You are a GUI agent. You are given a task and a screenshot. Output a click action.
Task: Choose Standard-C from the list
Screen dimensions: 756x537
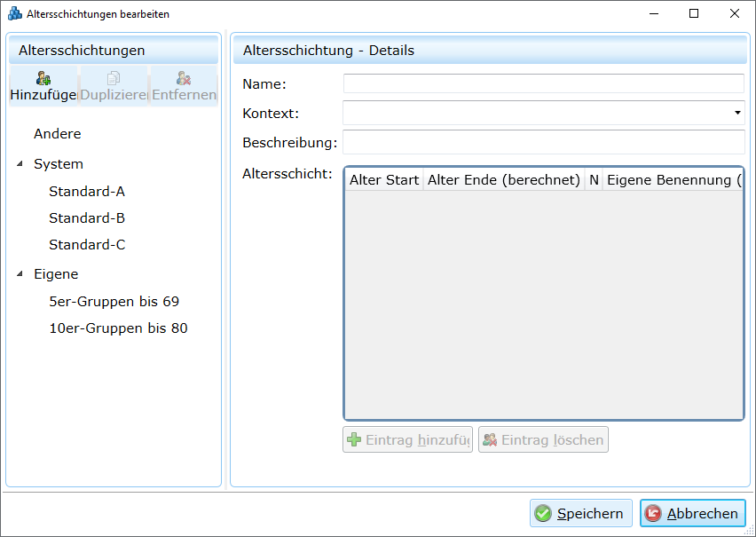[x=87, y=245]
